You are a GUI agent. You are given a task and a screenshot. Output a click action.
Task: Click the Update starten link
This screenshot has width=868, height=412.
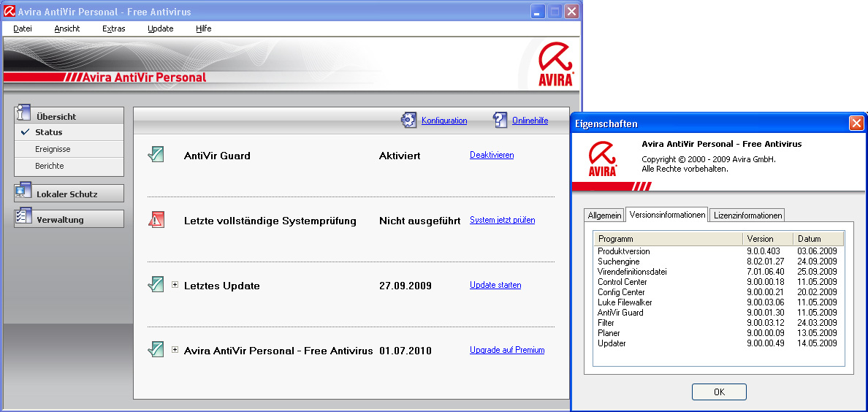[495, 285]
